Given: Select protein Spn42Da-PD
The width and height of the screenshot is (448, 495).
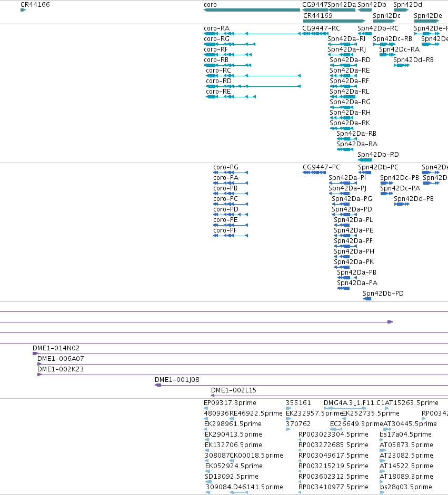Looking at the screenshot, I should [352, 209].
